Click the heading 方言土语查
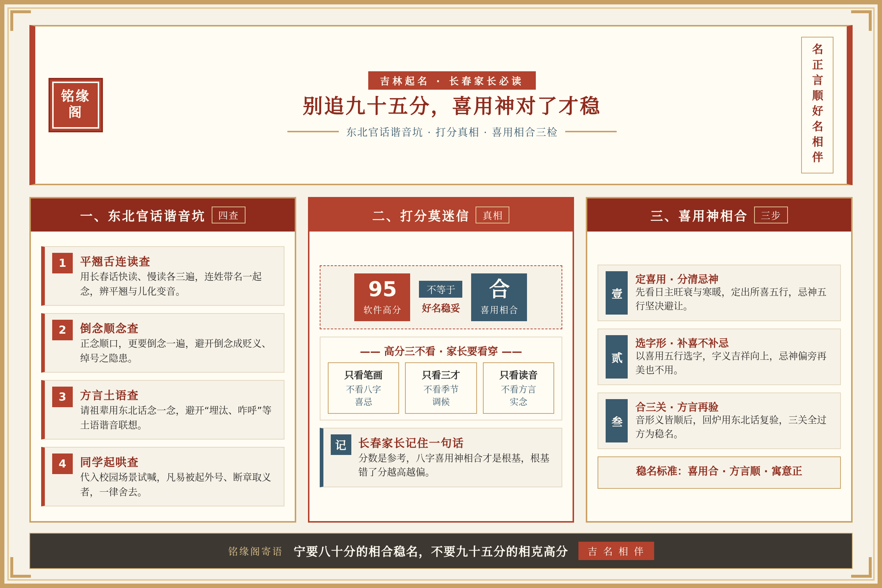Screen dimensions: 882x588 (x=109, y=395)
